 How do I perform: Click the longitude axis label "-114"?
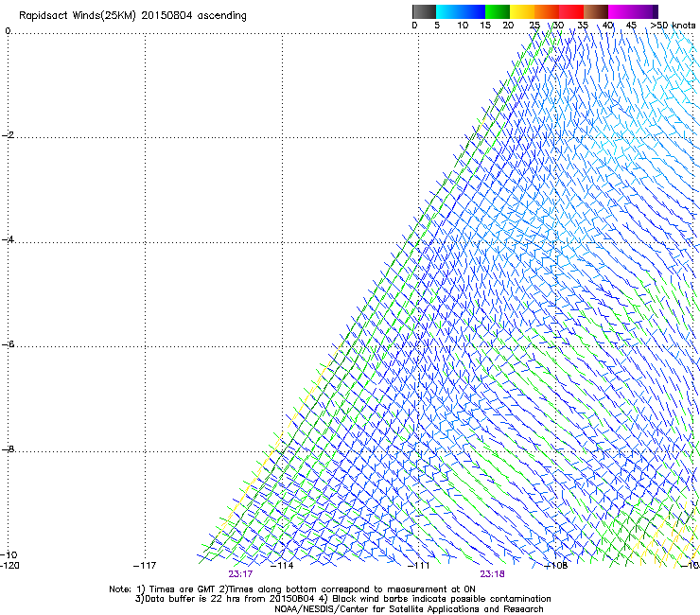(x=282, y=566)
